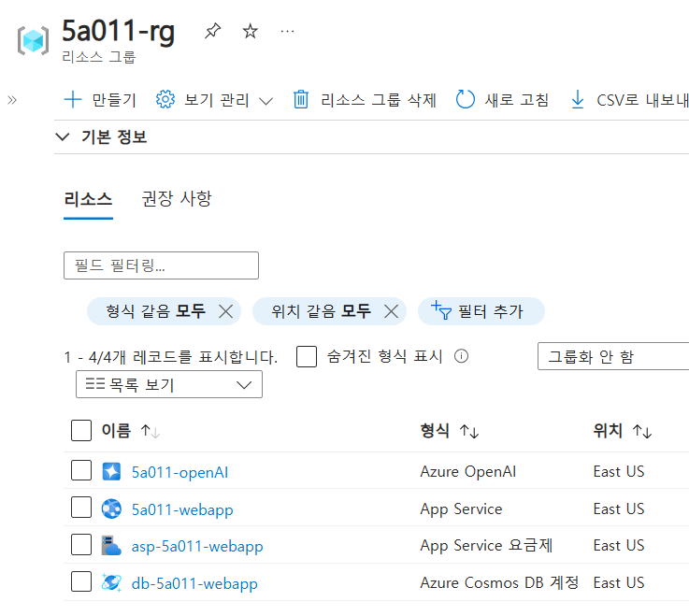Viewport: 689px width, 616px height.
Task: Remove the 위치 같음 모두 filter
Action: [391, 311]
